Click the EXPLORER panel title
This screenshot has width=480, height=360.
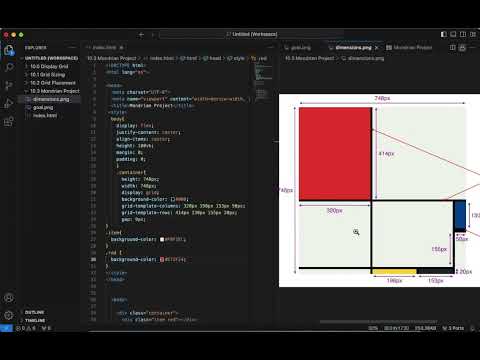point(36,48)
